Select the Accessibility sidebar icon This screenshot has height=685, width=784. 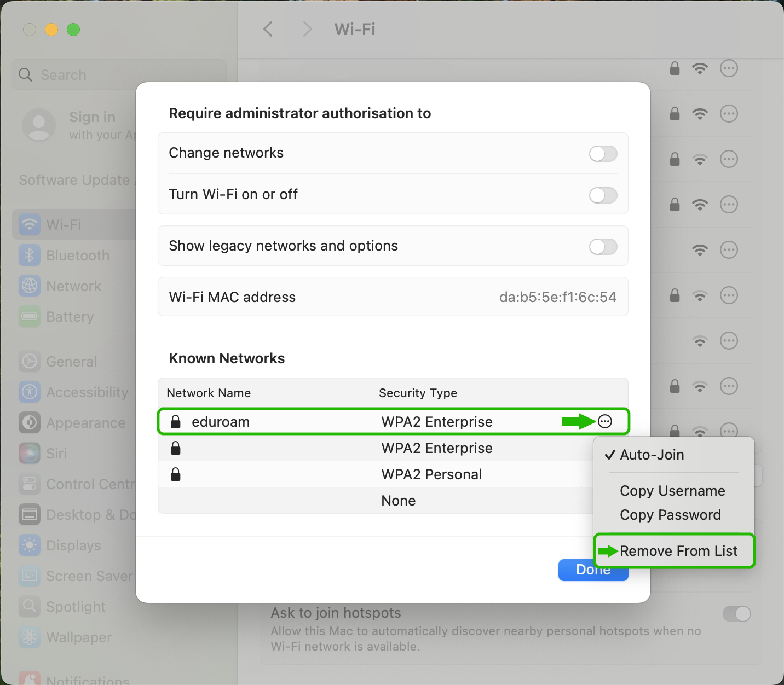[x=87, y=392]
